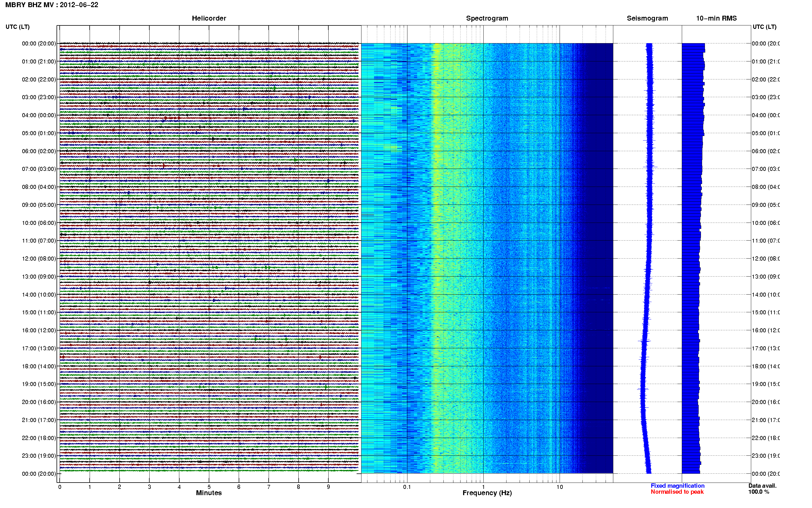This screenshot has height=508, width=812.
Task: Click the left time label '15:00 (11:00)'
Action: 39,312
